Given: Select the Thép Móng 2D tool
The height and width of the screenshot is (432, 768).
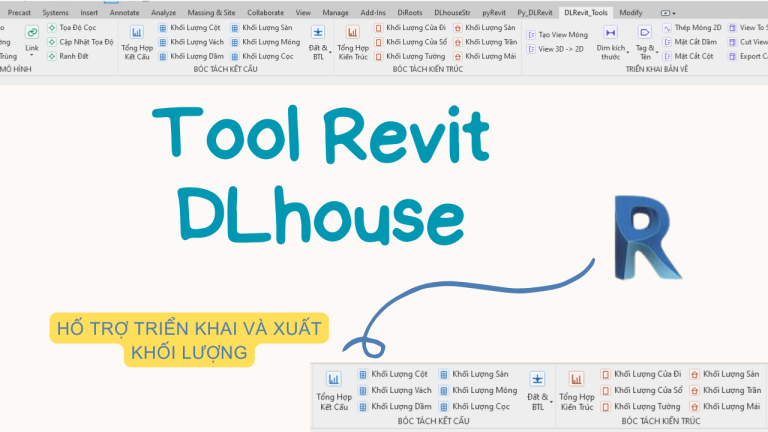Looking at the screenshot, I should coord(692,28).
